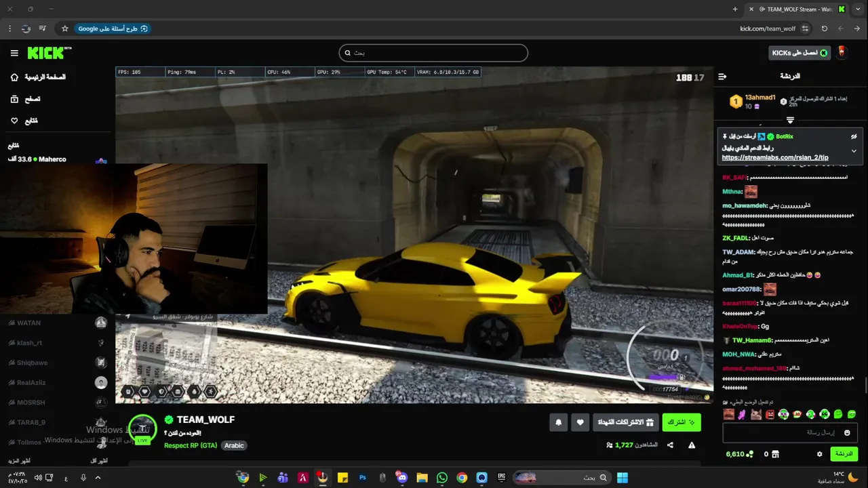The image size is (868, 488).
Task: Click the 13ahmad1 gift leaderboard entry
Action: tap(753, 102)
